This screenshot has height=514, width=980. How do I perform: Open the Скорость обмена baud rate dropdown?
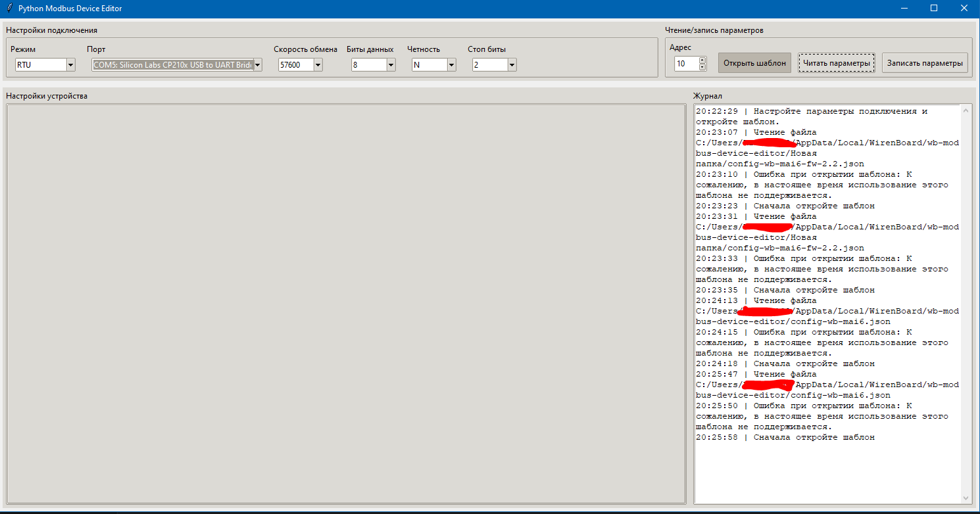[x=318, y=65]
